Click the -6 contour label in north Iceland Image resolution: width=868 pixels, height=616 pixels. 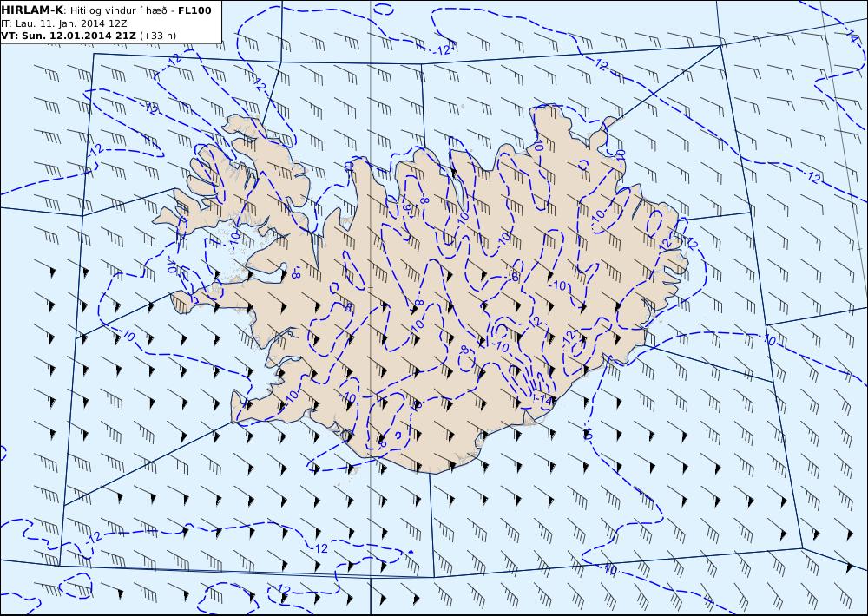pos(407,208)
